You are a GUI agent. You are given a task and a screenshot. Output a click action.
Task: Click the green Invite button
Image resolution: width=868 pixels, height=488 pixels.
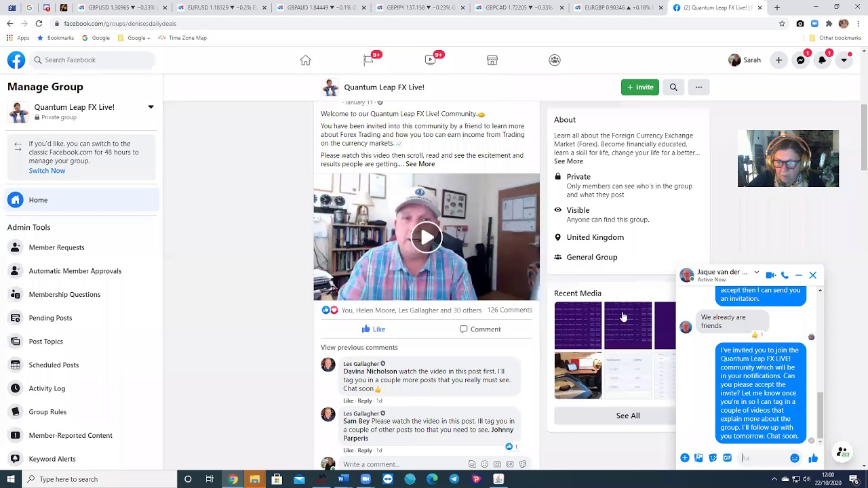639,87
